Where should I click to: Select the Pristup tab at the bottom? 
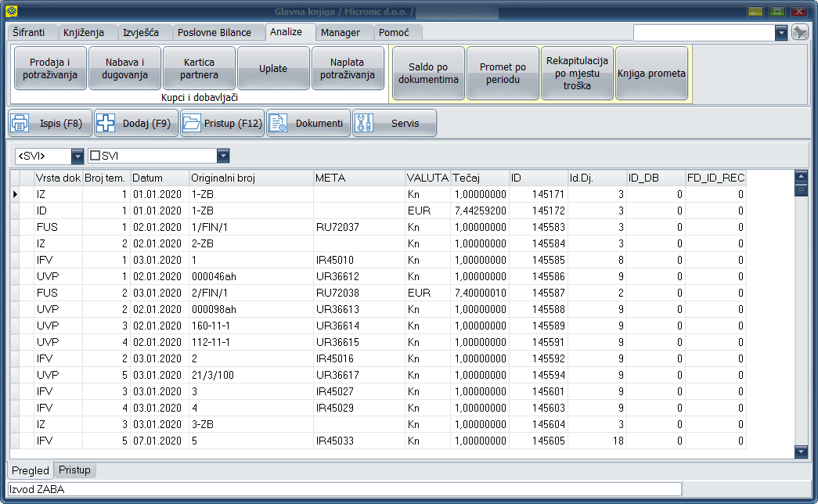75,470
